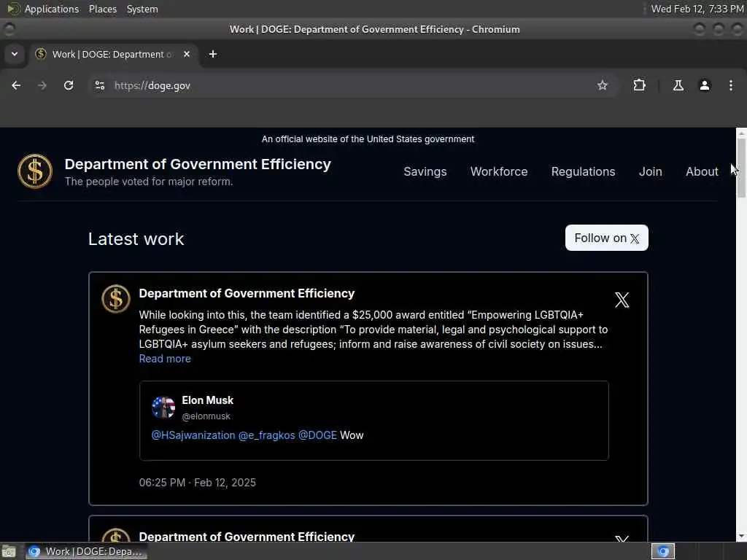Click the Department of Government Efficiency site title
The height and width of the screenshot is (560, 747).
coord(198,164)
